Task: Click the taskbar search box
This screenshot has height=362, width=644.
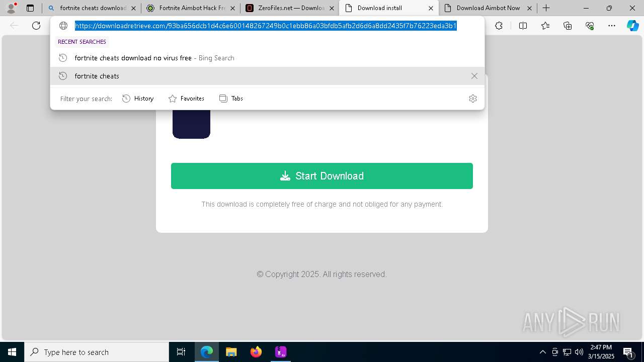Action: 97,352
